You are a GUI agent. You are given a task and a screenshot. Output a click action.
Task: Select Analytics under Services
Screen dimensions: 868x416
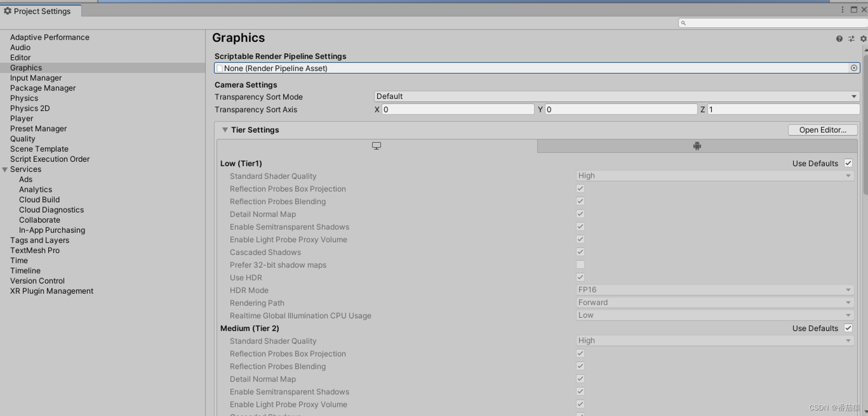tap(36, 189)
